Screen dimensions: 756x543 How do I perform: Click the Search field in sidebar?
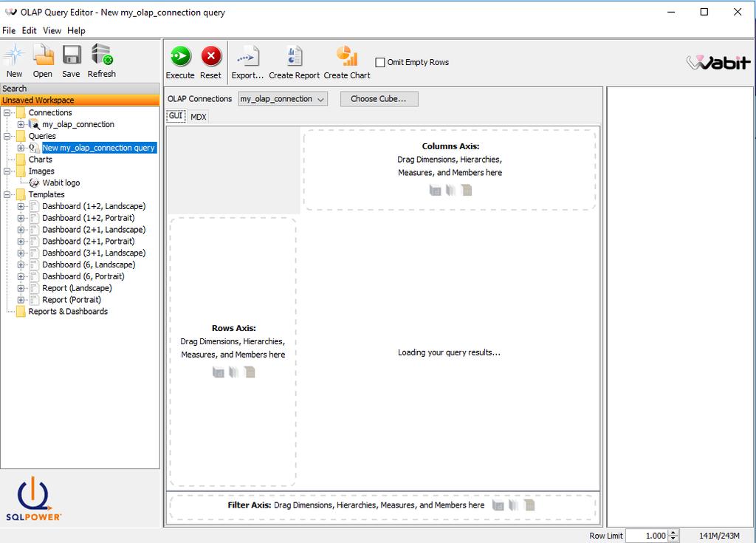pyautogui.click(x=80, y=89)
